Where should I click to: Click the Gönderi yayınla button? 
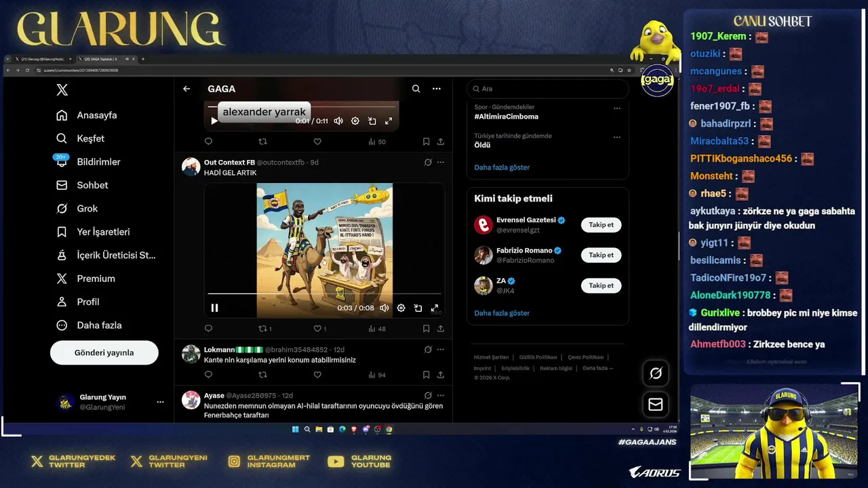click(x=104, y=352)
